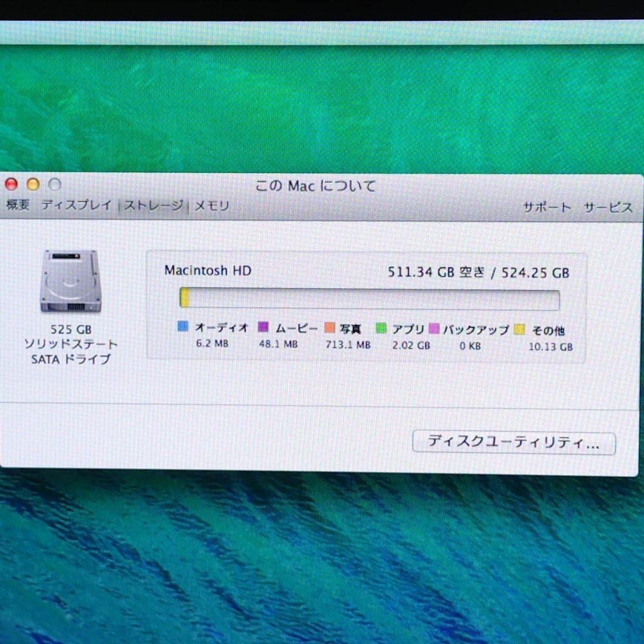Click the pink バックアップ legend icon
This screenshot has width=644, height=644.
(x=434, y=327)
